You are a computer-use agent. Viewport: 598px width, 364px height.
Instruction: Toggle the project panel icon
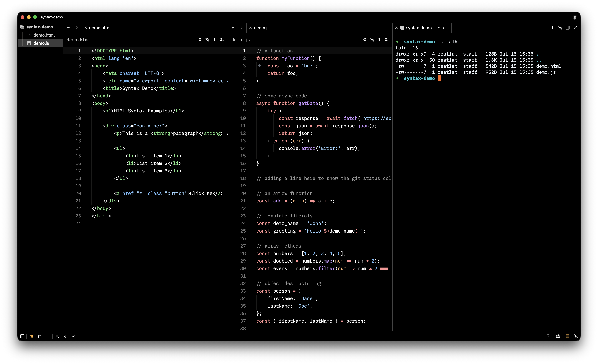[31, 336]
